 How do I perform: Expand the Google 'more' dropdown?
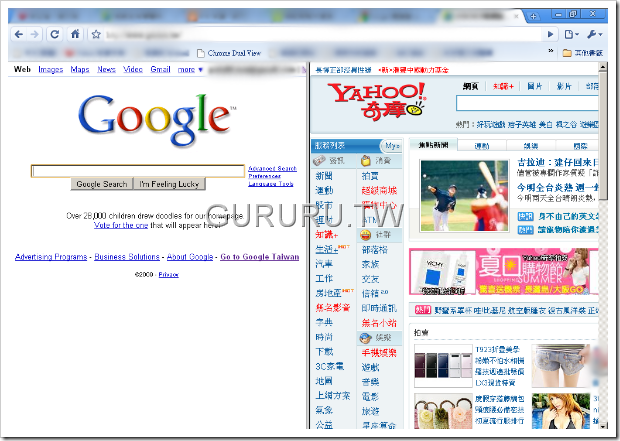tap(190, 70)
